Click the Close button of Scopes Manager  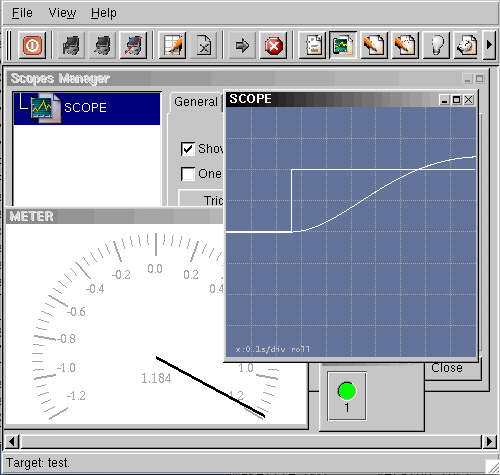pyautogui.click(x=452, y=369)
